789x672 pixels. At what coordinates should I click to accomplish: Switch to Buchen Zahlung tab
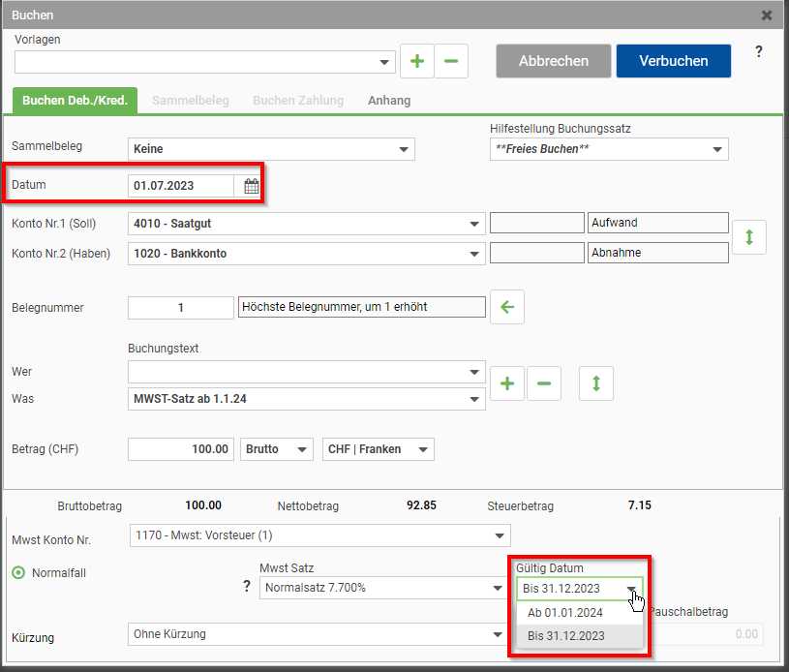tap(298, 100)
